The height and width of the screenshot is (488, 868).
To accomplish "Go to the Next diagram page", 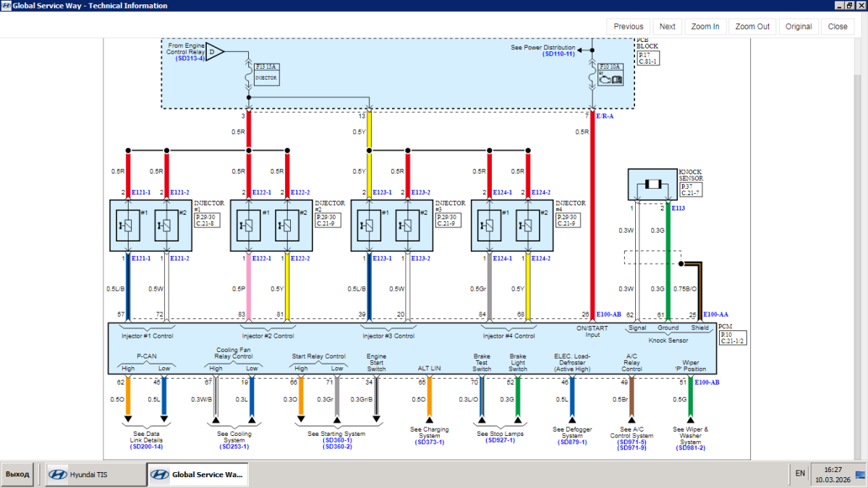I will (668, 26).
